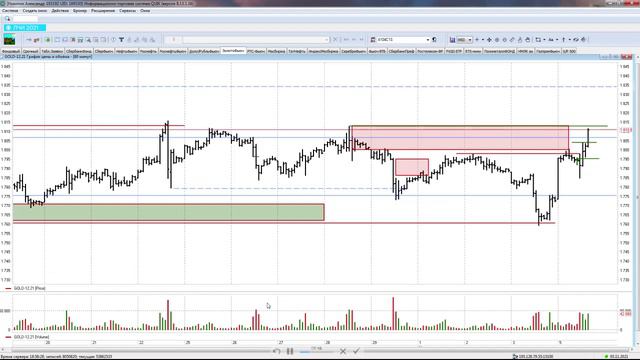Click the funnel filter icon in toolbar
The height and width of the screenshot is (360, 640).
pos(121,40)
